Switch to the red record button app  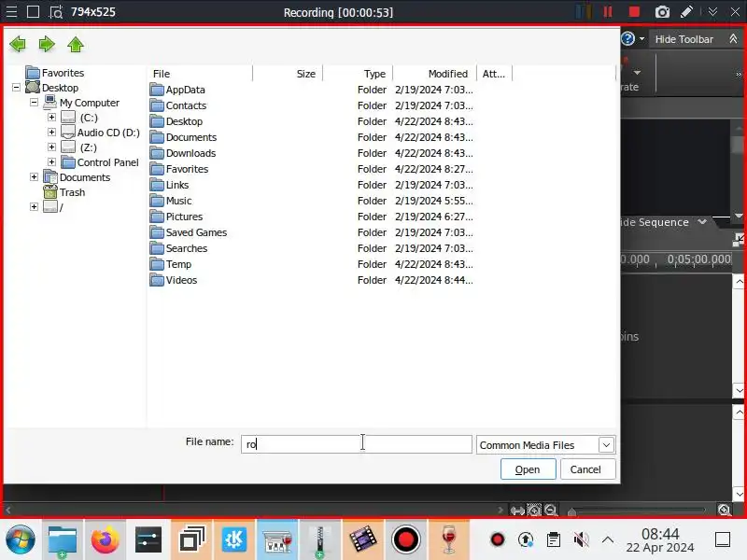tap(405, 540)
